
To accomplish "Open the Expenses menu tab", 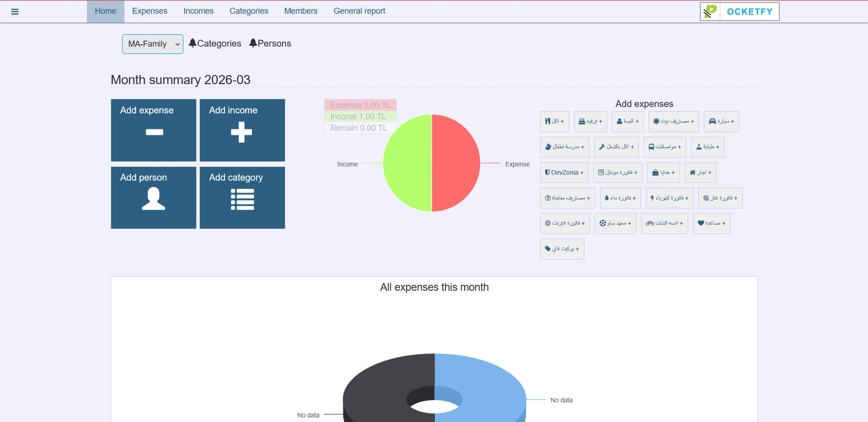I will coord(150,11).
